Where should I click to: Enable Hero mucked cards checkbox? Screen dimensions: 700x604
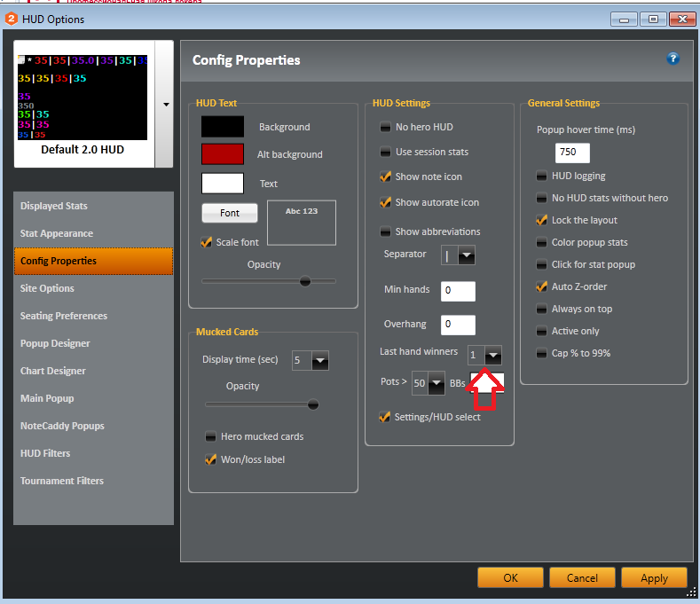[210, 436]
